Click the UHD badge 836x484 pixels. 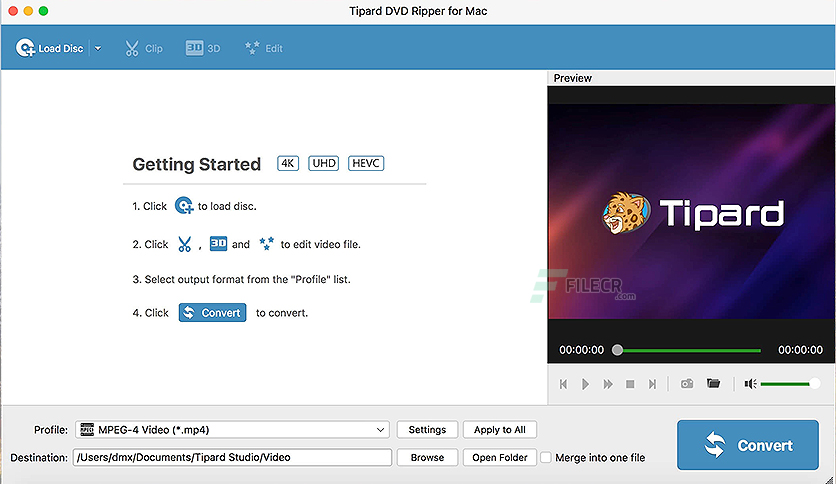[324, 163]
